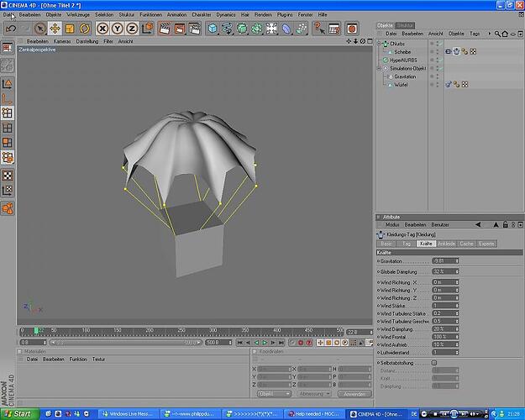525x420 pixels.
Task: Jump to the animation start
Action: point(239,343)
